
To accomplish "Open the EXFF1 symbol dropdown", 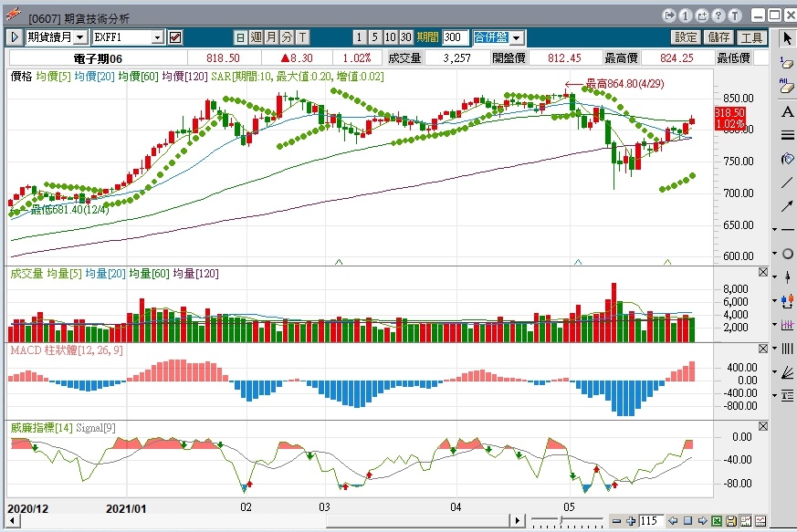I will tap(158, 37).
